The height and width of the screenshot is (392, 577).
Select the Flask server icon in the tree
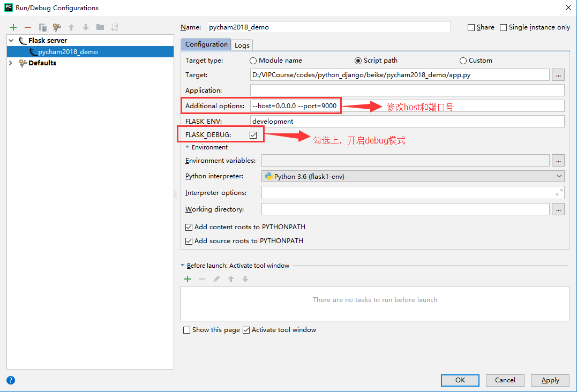tap(23, 41)
